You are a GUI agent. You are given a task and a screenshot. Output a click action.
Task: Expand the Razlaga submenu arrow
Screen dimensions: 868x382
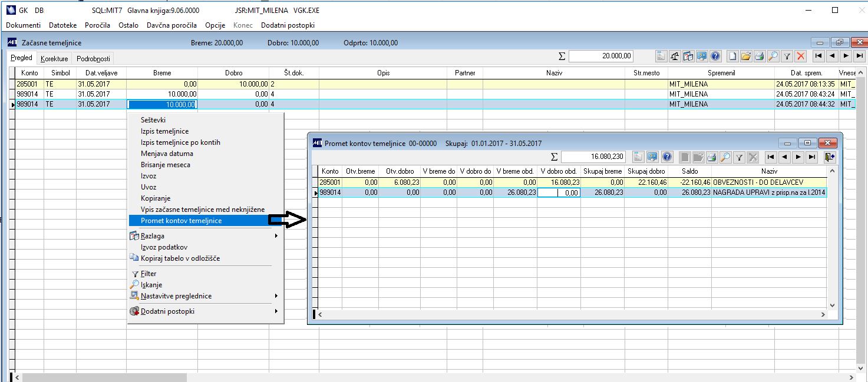coord(276,236)
